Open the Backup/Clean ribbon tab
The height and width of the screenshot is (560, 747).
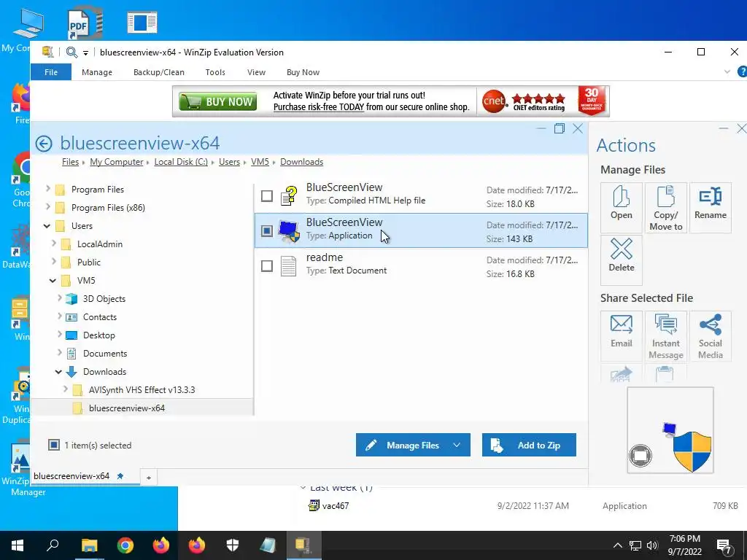(158, 72)
